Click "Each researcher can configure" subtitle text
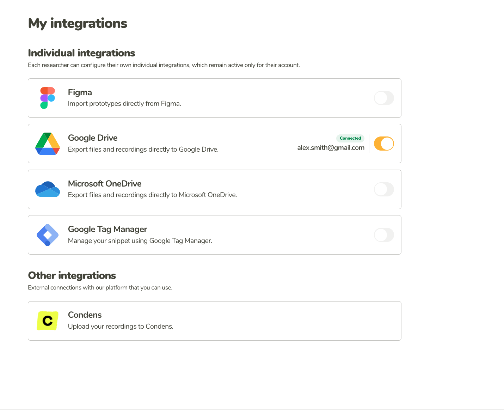 pyautogui.click(x=164, y=65)
